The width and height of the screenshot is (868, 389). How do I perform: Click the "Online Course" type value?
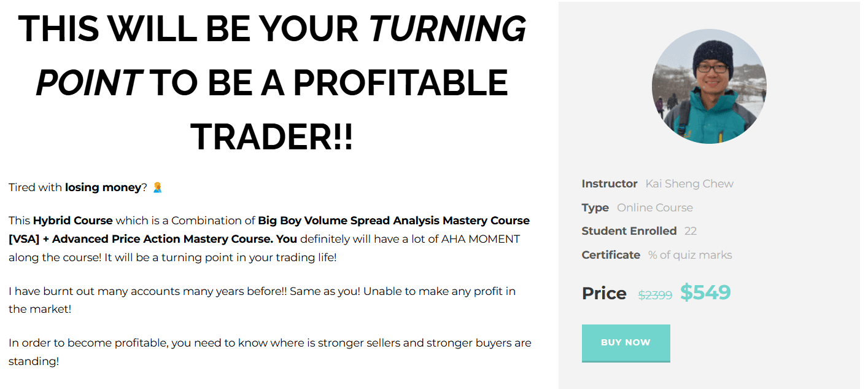click(x=655, y=208)
